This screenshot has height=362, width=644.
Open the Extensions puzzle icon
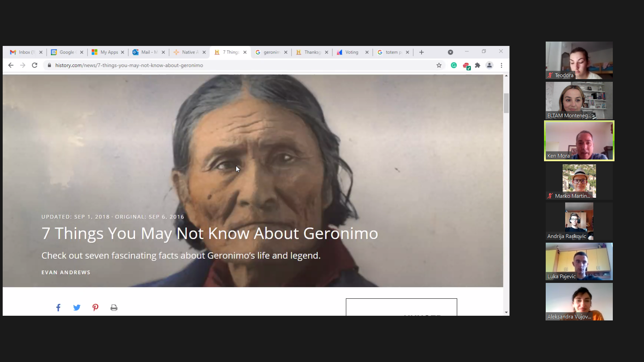tap(478, 65)
